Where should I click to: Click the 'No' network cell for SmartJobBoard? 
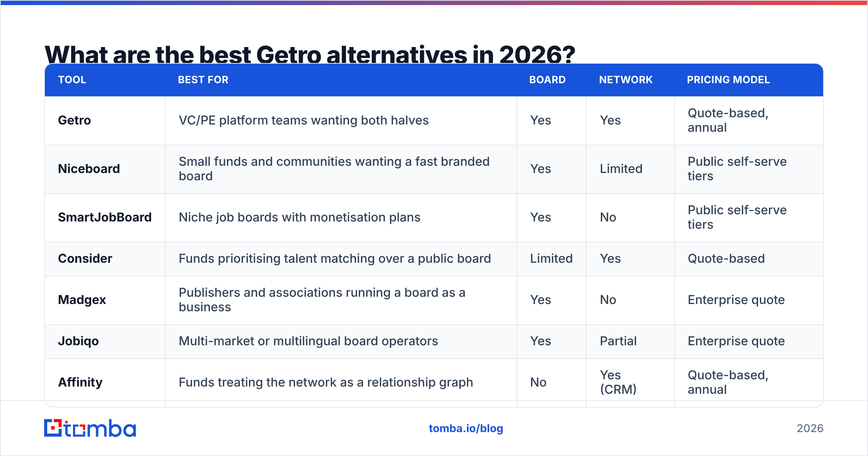pyautogui.click(x=608, y=217)
